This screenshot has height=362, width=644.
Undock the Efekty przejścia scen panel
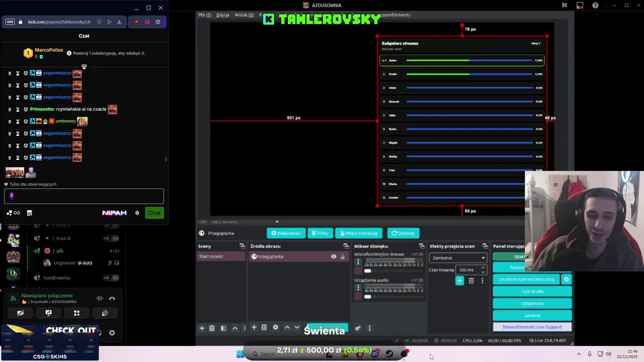pyautogui.click(x=485, y=246)
